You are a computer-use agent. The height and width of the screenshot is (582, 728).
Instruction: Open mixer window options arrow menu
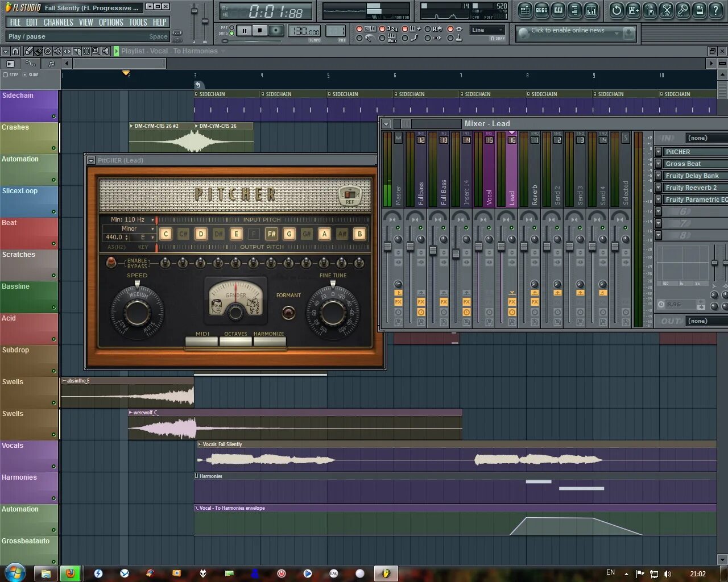pos(386,124)
